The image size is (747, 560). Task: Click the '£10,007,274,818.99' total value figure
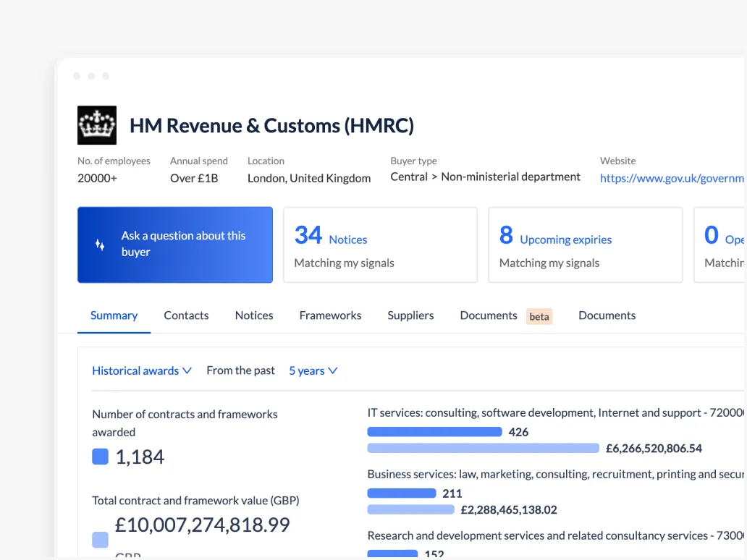coord(202,525)
